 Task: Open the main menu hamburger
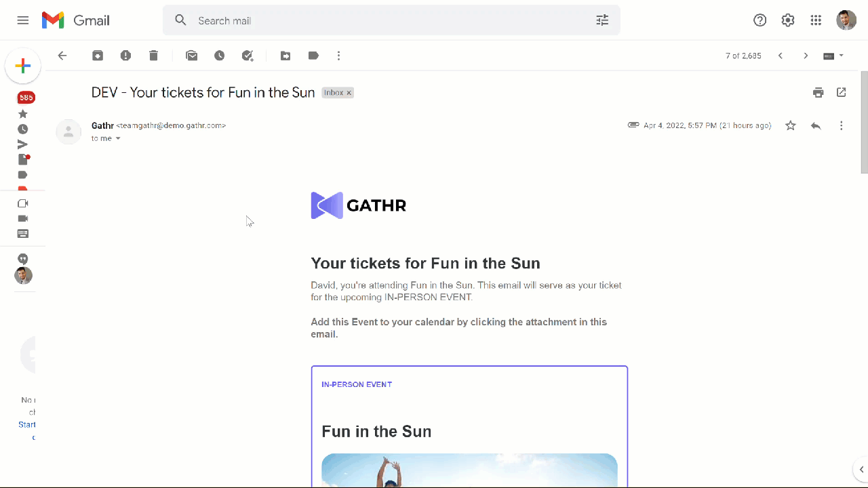(x=23, y=20)
